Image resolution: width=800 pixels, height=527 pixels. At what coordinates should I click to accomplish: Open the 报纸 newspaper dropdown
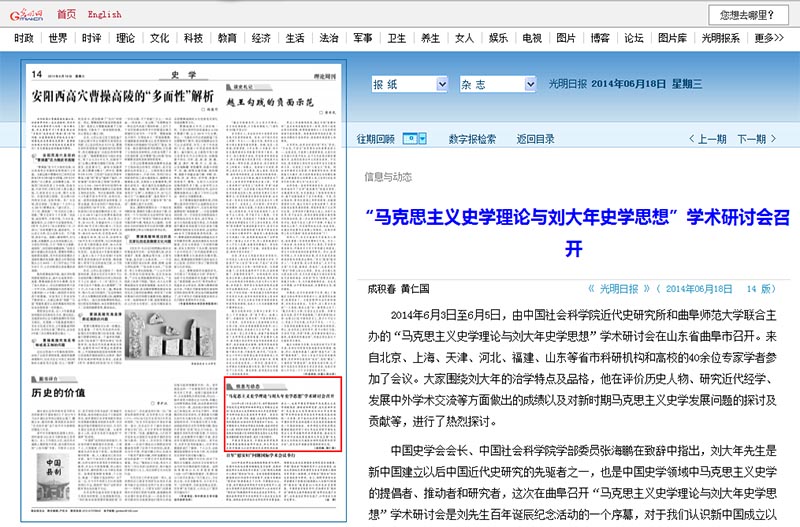coord(408,85)
